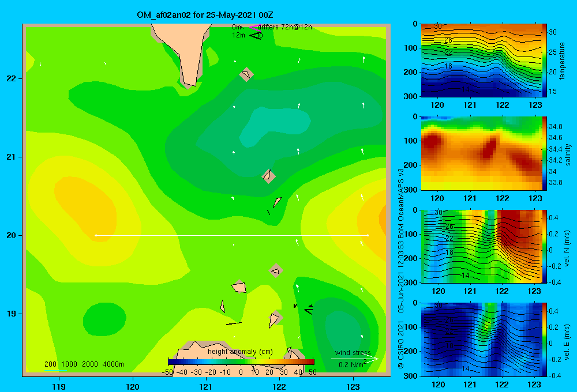Click the 'vel. E (m/s)' label
The width and height of the screenshot is (577, 392).
(567, 342)
